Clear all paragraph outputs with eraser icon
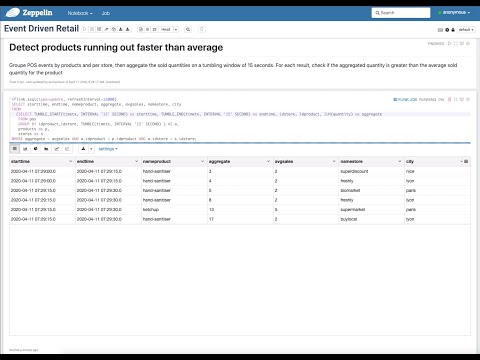Viewport: 480px width, 360px height. click(x=106, y=29)
